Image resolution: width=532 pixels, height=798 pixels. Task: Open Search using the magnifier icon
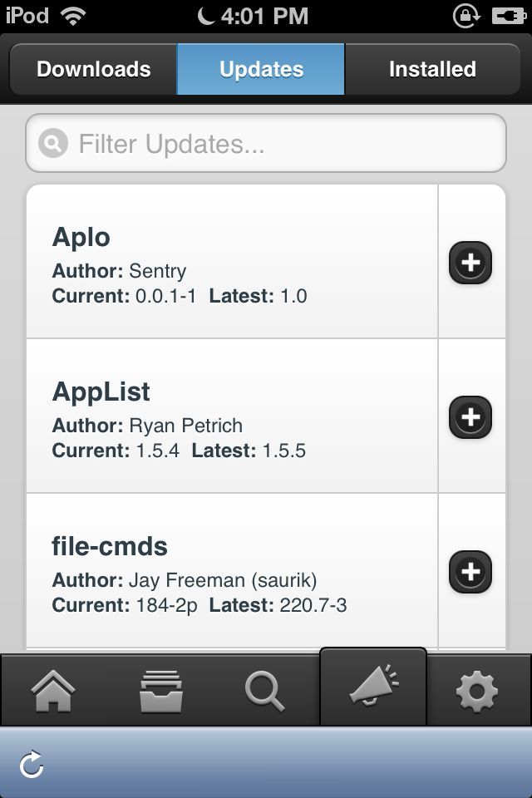[x=265, y=690]
